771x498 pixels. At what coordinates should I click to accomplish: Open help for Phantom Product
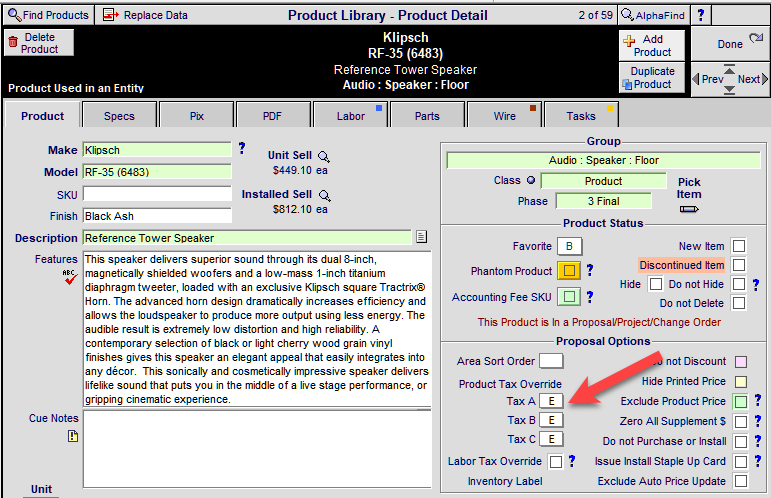pyautogui.click(x=590, y=270)
